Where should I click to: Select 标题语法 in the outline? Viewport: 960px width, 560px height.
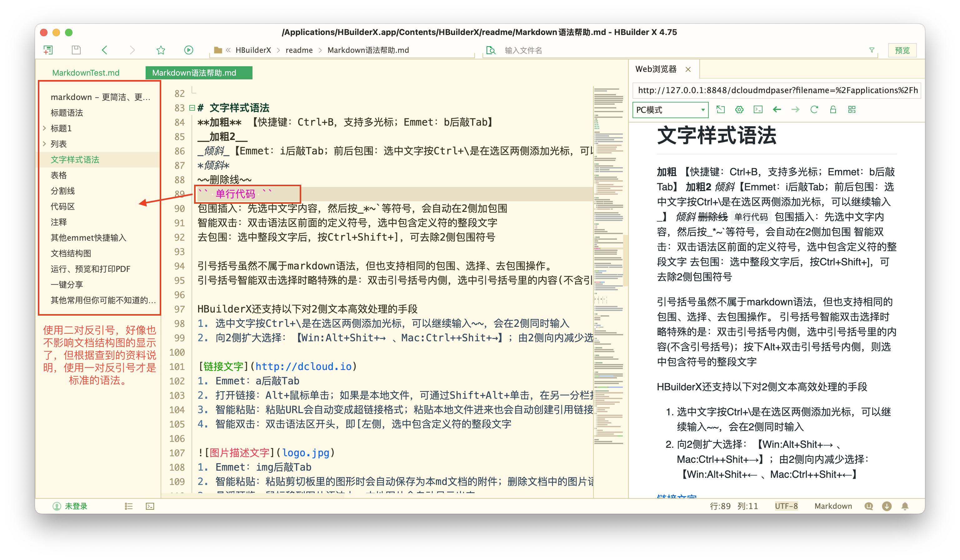(67, 113)
